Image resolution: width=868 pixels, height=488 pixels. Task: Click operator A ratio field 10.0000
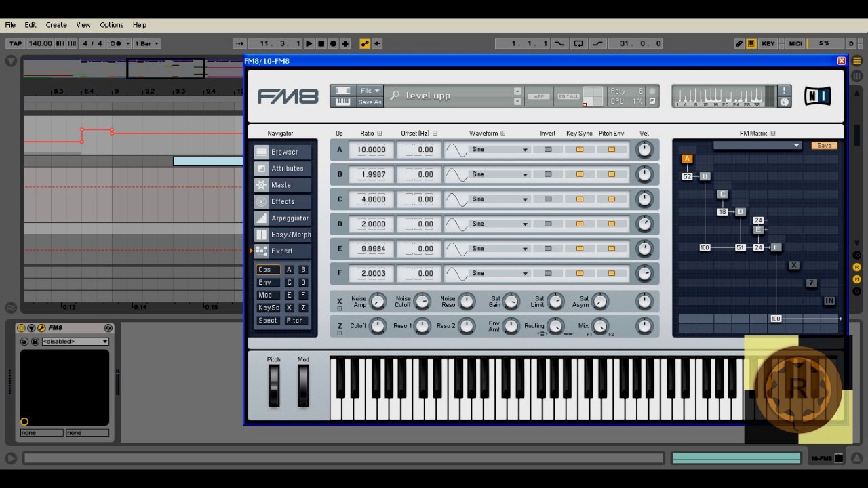[371, 150]
